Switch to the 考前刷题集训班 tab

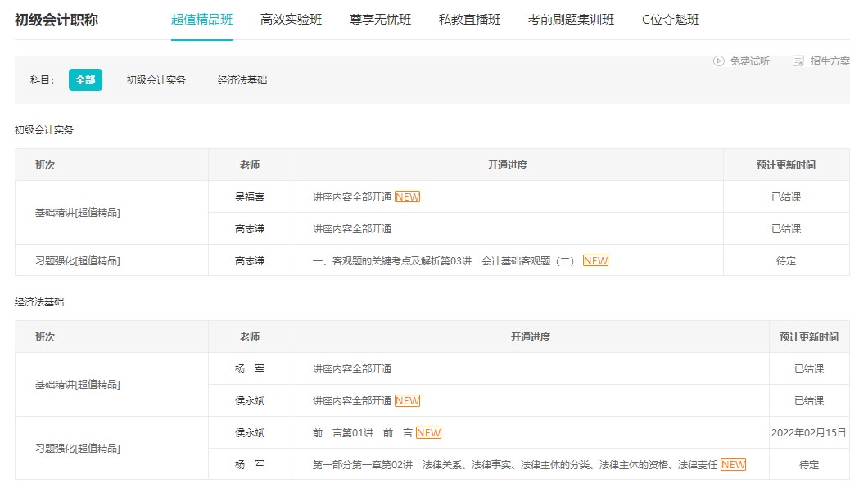click(x=570, y=18)
